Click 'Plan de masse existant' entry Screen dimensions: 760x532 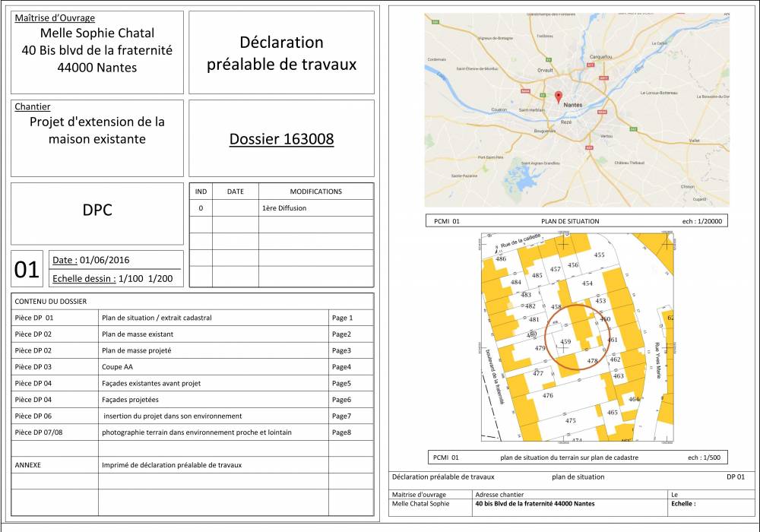(x=137, y=334)
